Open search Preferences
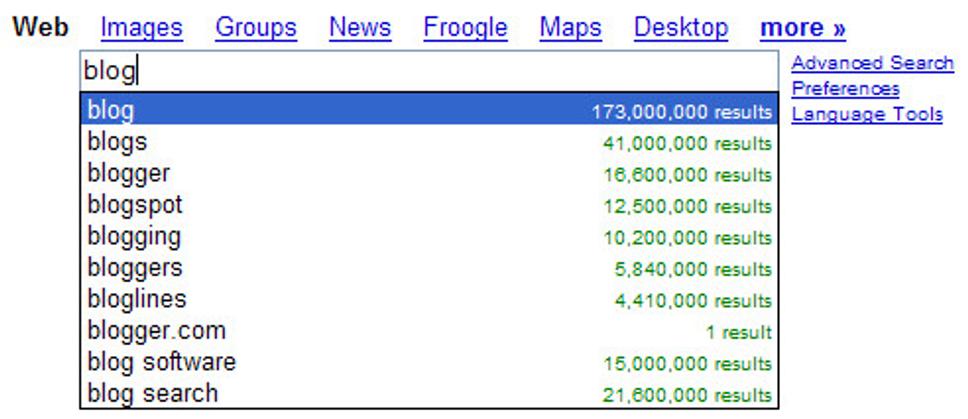 coord(845,89)
